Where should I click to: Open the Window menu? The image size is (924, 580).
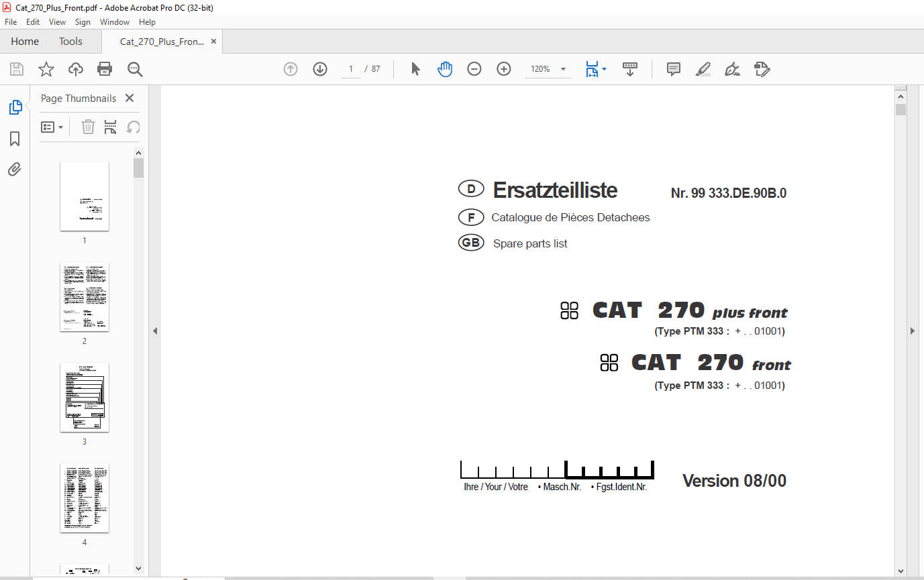click(x=115, y=22)
